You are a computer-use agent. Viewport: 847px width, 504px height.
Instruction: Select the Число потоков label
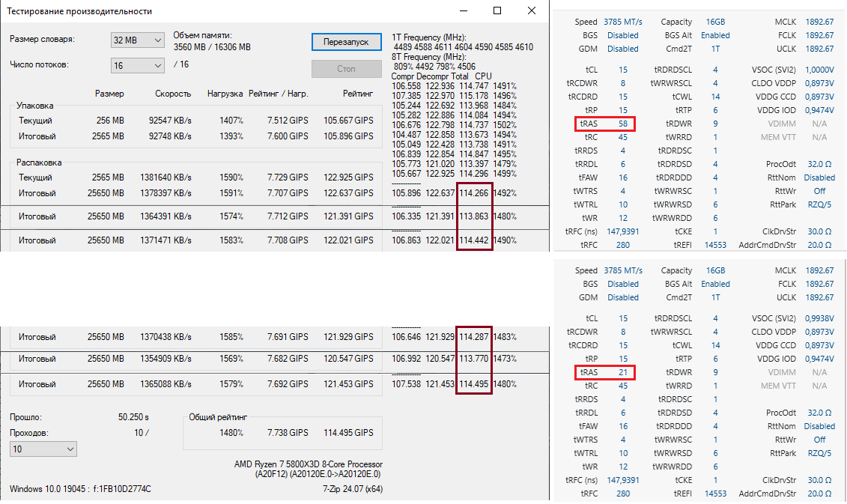tap(39, 64)
